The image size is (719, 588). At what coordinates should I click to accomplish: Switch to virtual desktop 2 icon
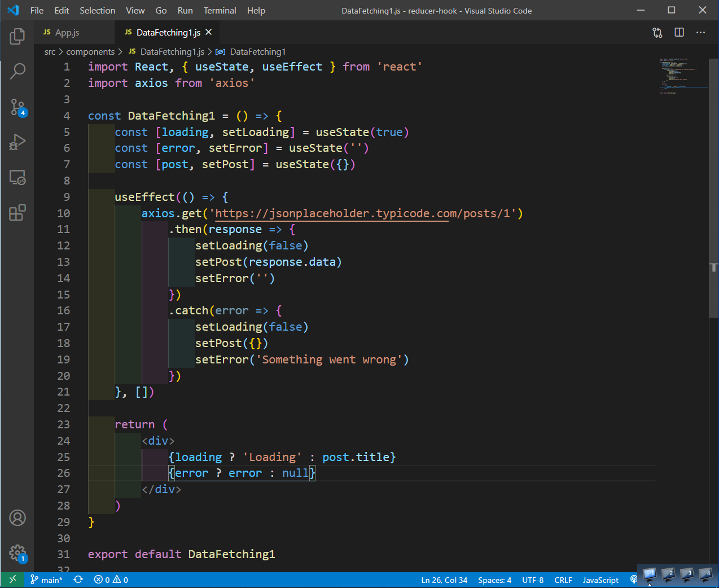pyautogui.click(x=668, y=574)
